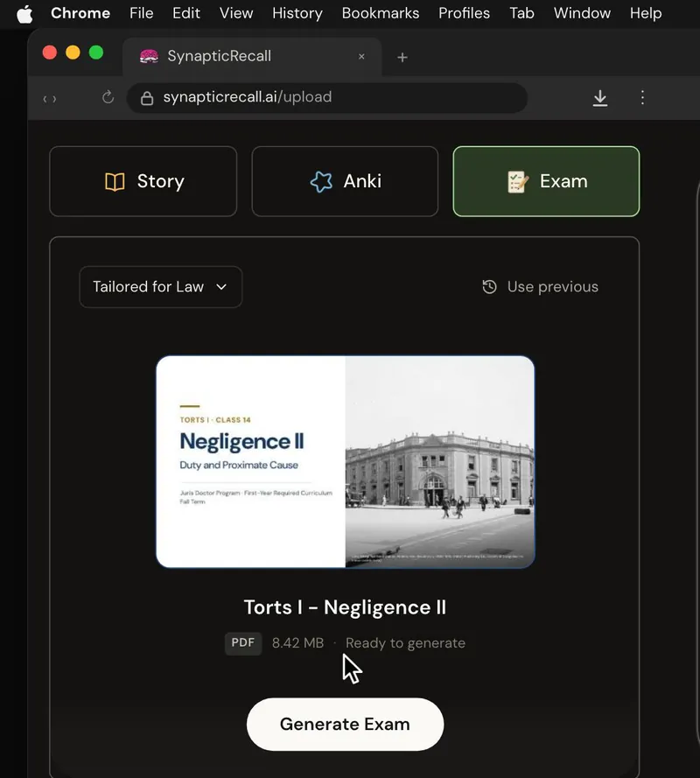
Task: Expand the Tailored for Law dropdown
Action: click(x=161, y=287)
